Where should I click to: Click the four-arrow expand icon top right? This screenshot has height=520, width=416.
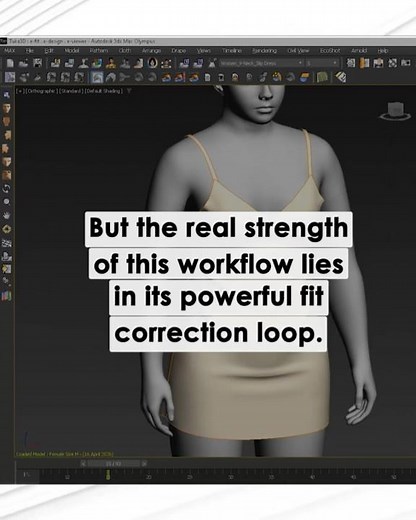coord(392,63)
